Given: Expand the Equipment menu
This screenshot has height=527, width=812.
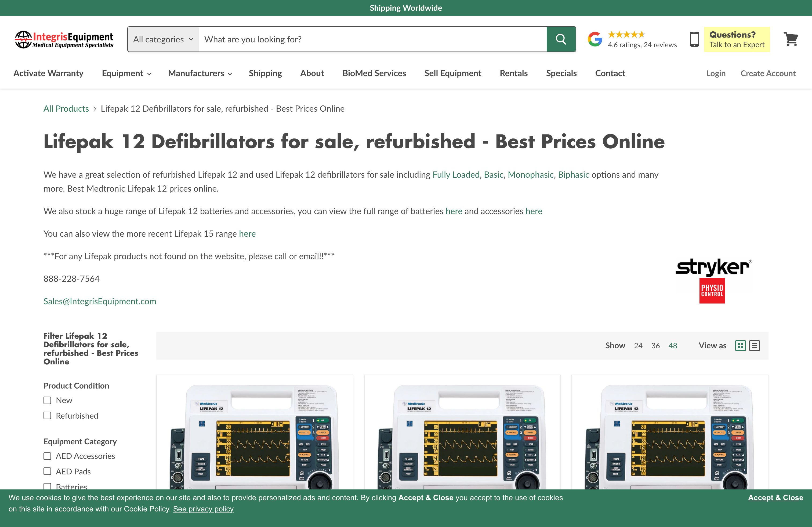Looking at the screenshot, I should click(x=126, y=73).
